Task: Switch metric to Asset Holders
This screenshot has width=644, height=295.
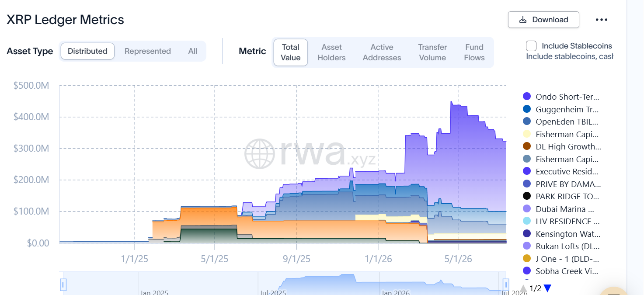Action: point(331,52)
